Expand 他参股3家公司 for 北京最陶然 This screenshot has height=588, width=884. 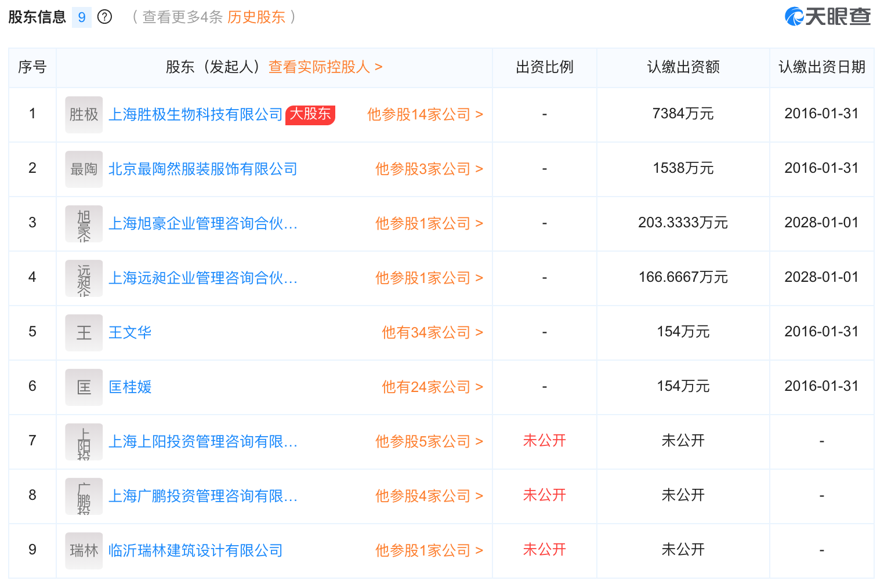(429, 169)
